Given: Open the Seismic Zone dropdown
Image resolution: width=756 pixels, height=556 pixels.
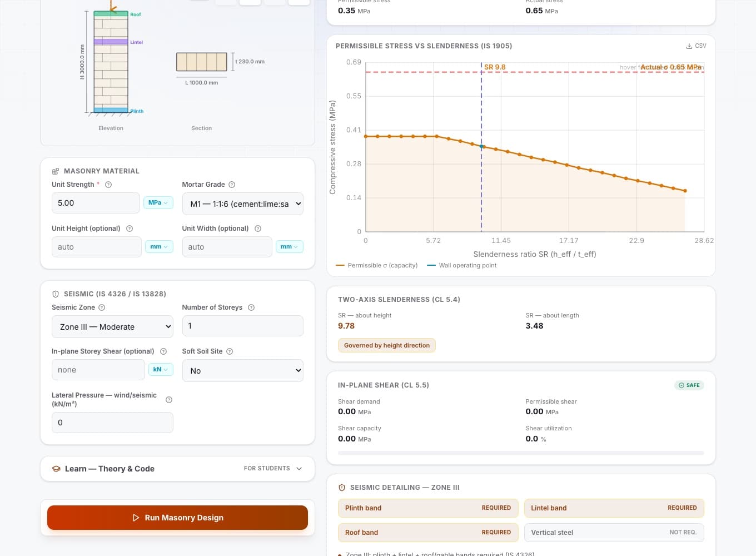Looking at the screenshot, I should 112,327.
